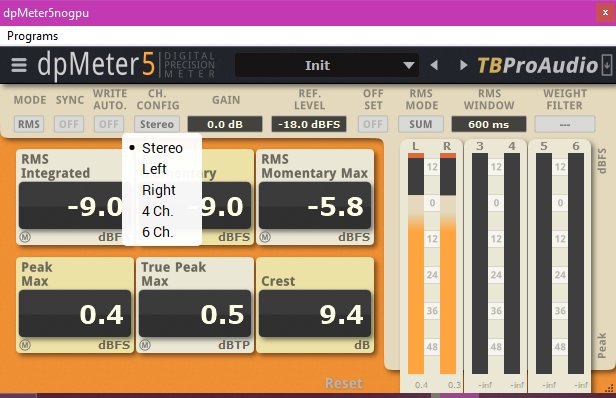616x398 pixels.
Task: Click the resize grip in the bottom corner
Action: pyautogui.click(x=609, y=388)
